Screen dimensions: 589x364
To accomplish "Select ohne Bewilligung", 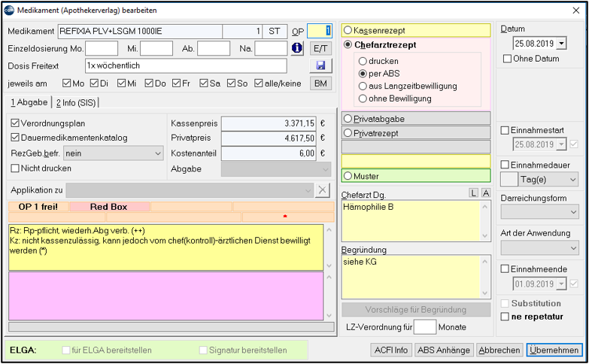I will pos(363,99).
